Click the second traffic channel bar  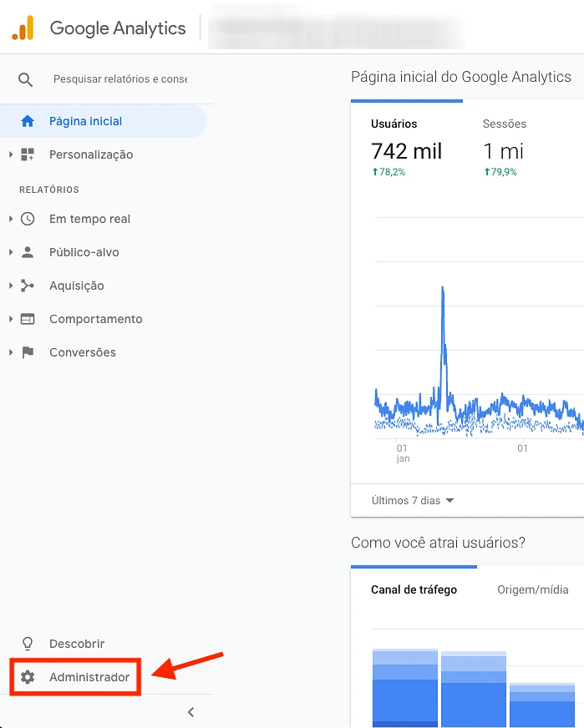(474, 689)
